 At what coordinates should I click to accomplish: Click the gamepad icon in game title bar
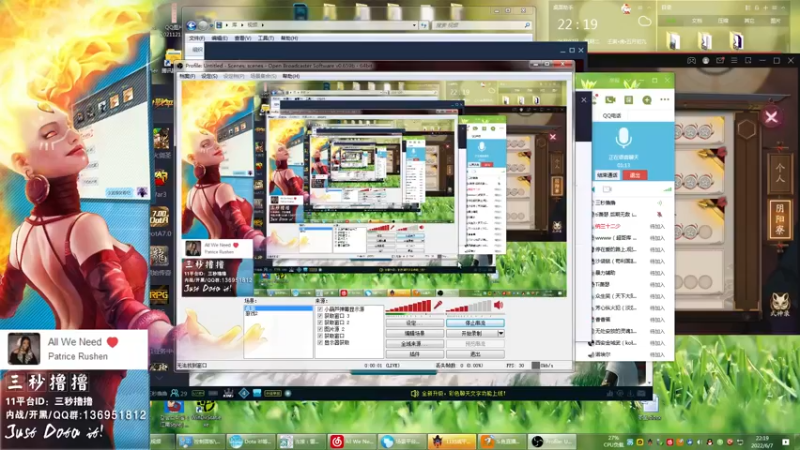(x=691, y=60)
